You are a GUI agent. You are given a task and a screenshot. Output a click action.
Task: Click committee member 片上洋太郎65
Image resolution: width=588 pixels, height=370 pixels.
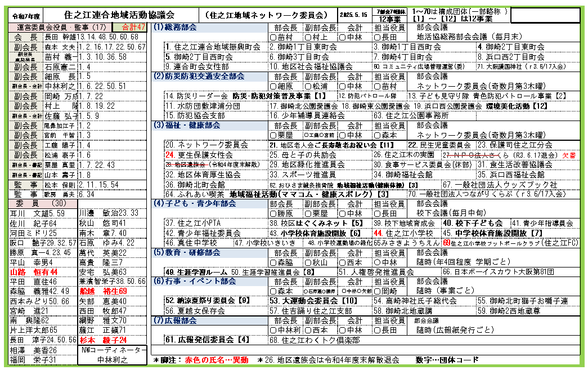(33, 330)
